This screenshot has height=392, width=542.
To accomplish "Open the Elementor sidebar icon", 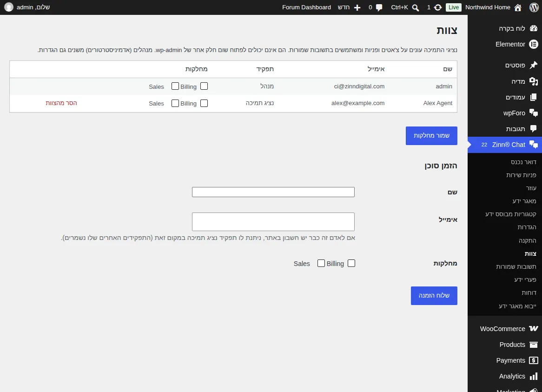I will pos(534,44).
